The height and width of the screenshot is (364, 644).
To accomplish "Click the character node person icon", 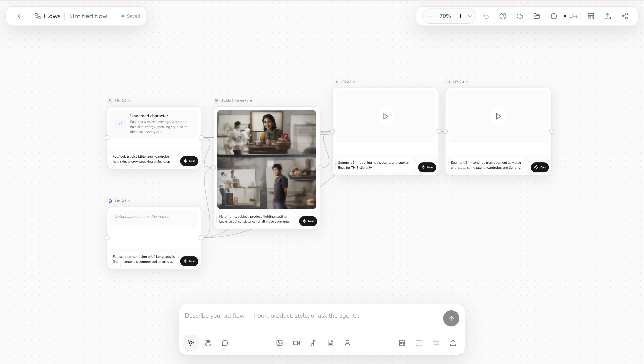I will coord(110,100).
